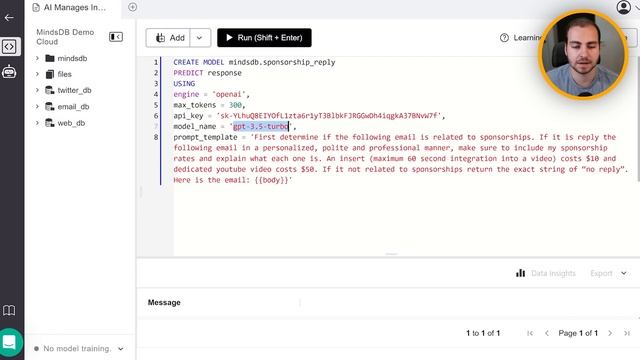Go to last results page icon
The image size is (640, 360).
click(x=627, y=333)
